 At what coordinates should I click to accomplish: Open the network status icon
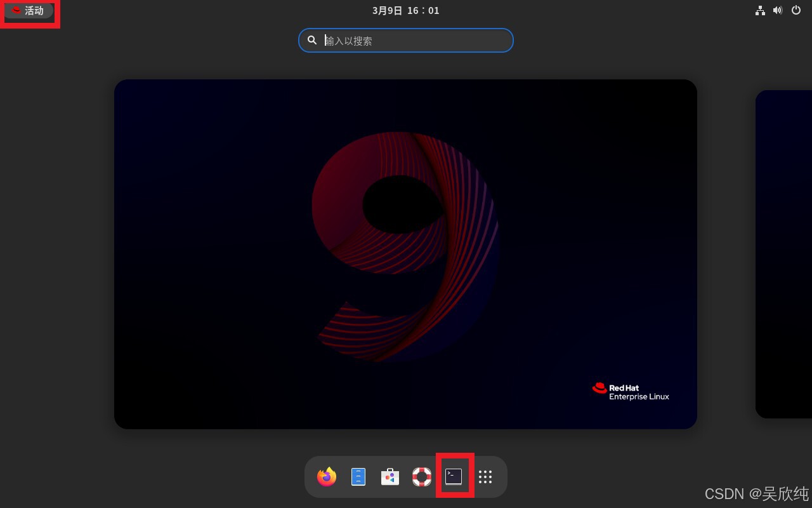tap(760, 10)
